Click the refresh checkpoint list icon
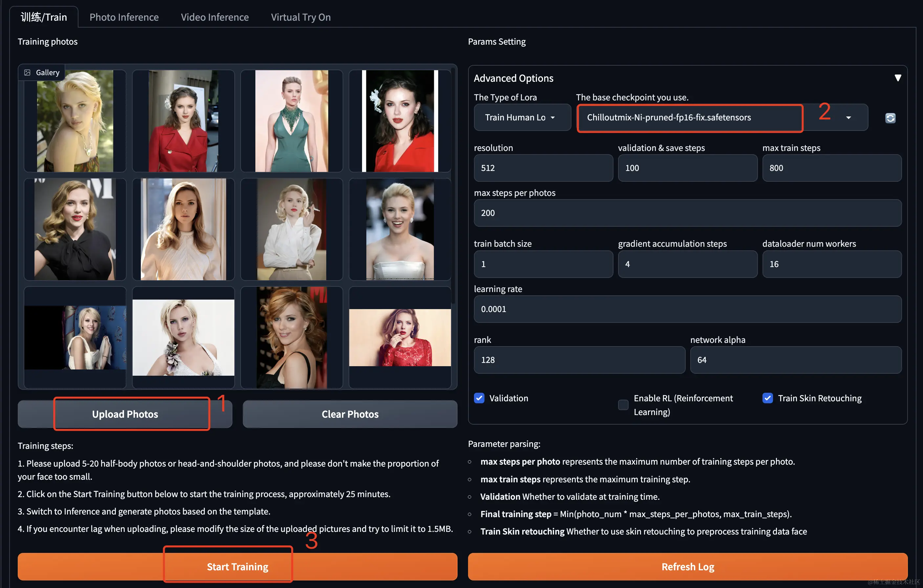 click(890, 117)
